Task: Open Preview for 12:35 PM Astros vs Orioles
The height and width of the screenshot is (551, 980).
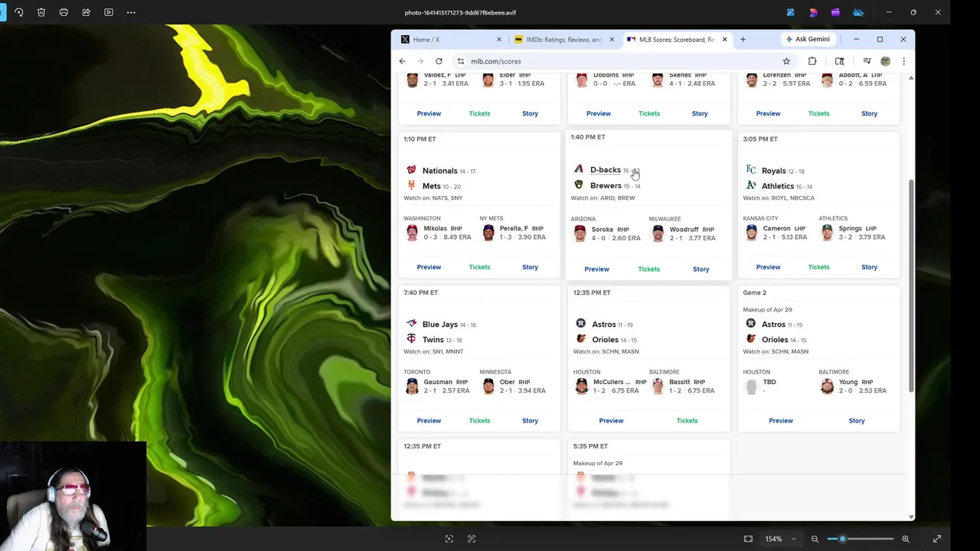Action: (x=611, y=421)
